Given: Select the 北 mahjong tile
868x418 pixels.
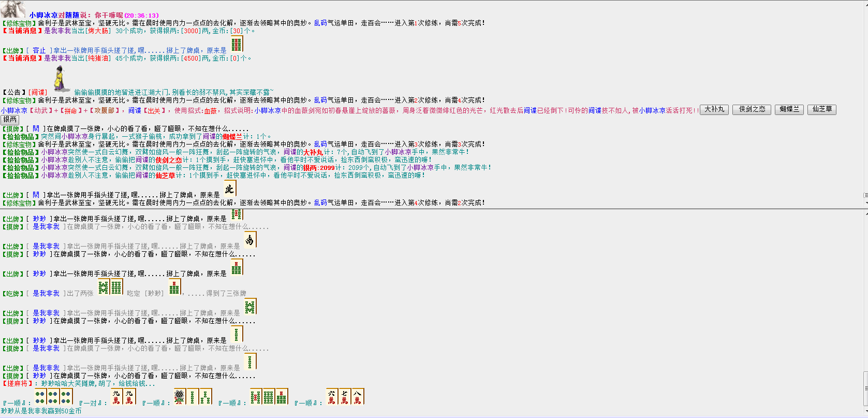Looking at the screenshot, I should (x=230, y=189).
